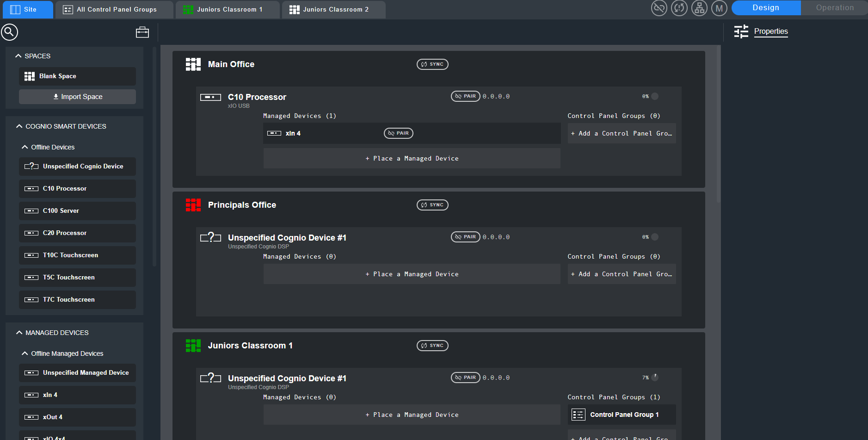Viewport: 868px width, 440px height.
Task: Select C100 Server in sidebar
Action: point(77,211)
